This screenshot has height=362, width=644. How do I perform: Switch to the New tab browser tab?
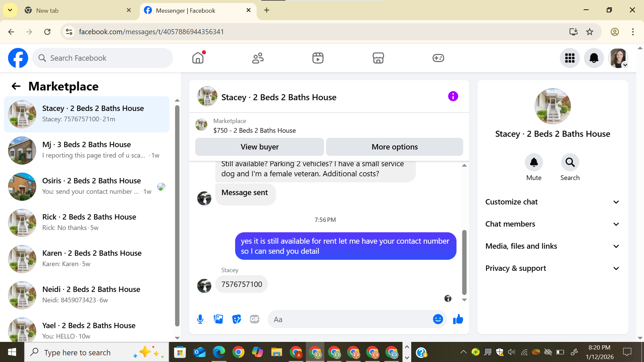click(77, 10)
